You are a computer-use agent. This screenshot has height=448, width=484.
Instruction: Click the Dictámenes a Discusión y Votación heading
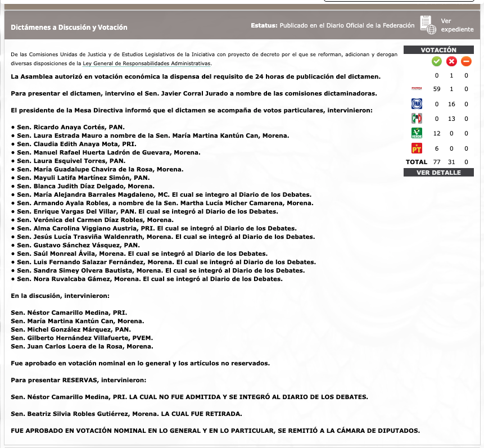69,27
